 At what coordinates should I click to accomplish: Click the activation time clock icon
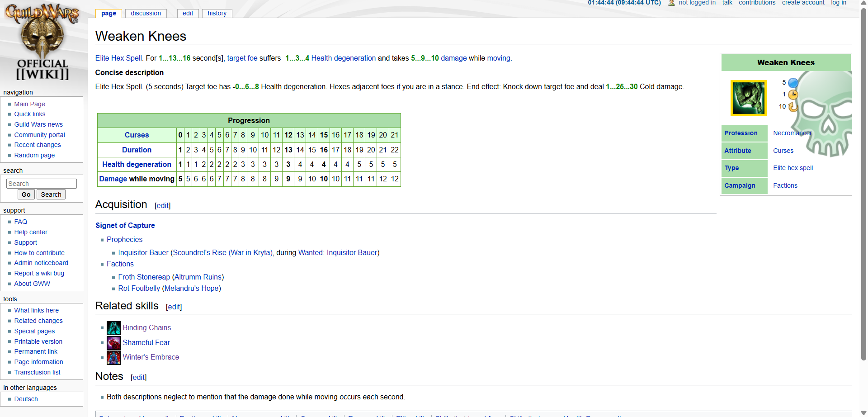tap(793, 95)
